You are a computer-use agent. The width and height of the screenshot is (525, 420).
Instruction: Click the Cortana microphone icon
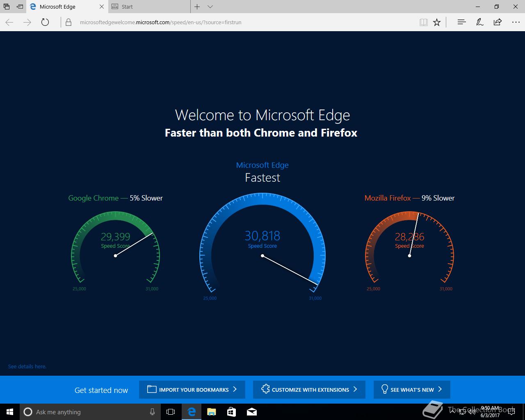click(x=152, y=412)
